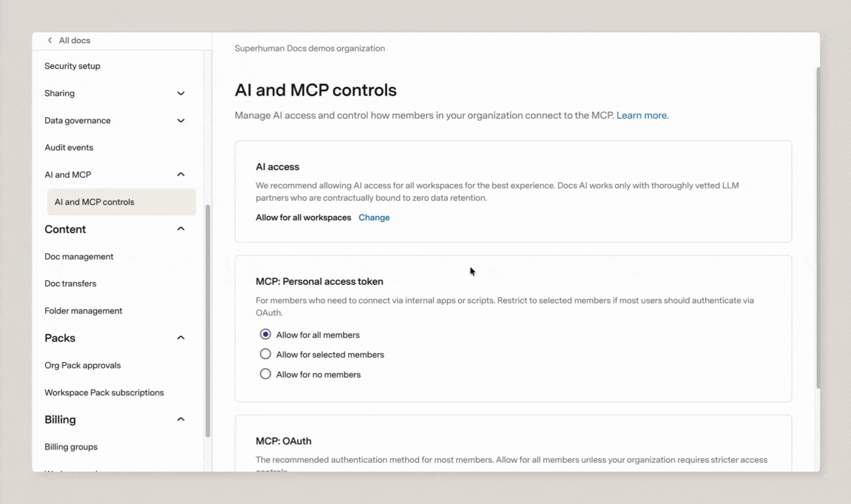This screenshot has height=504, width=851.
Task: Click the Billing section heading
Action: click(60, 420)
